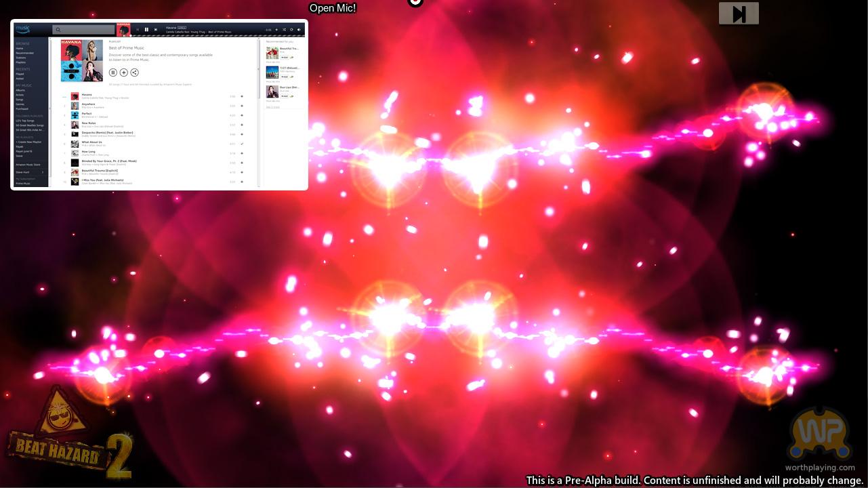Click the Amazon Music search field
The width and height of the screenshot is (868, 488).
[85, 30]
